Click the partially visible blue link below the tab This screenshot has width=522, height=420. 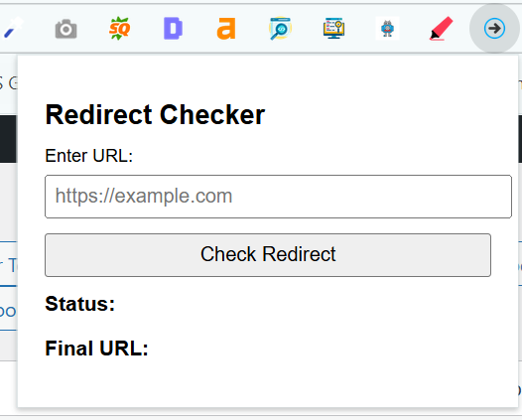tap(8, 311)
